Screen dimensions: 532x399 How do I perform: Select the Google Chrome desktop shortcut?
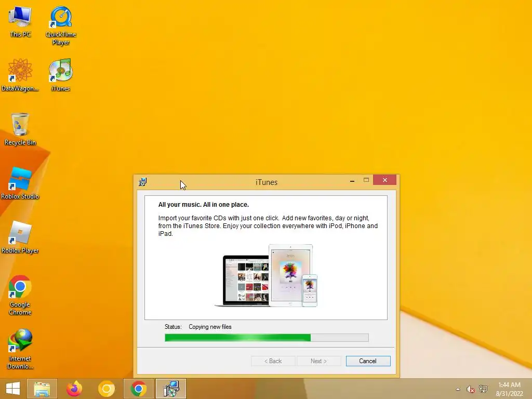(x=20, y=295)
